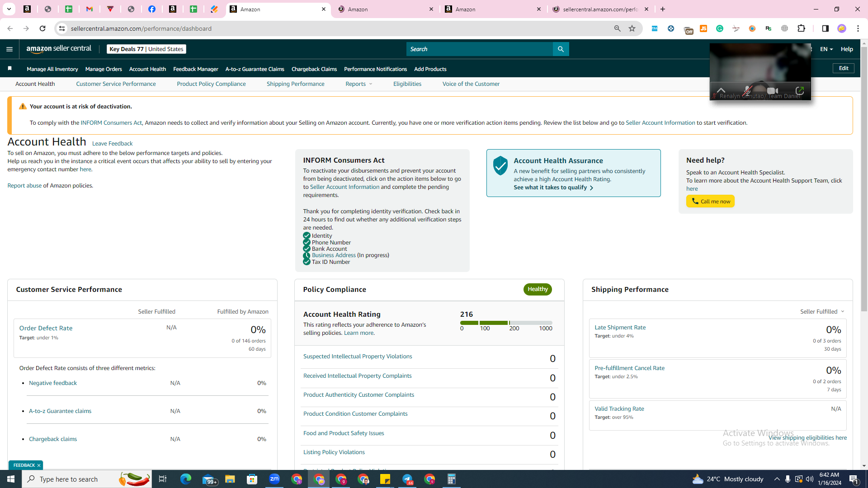Open File Explorer from the taskbar
Viewport: 868px width, 488px height.
[230, 479]
